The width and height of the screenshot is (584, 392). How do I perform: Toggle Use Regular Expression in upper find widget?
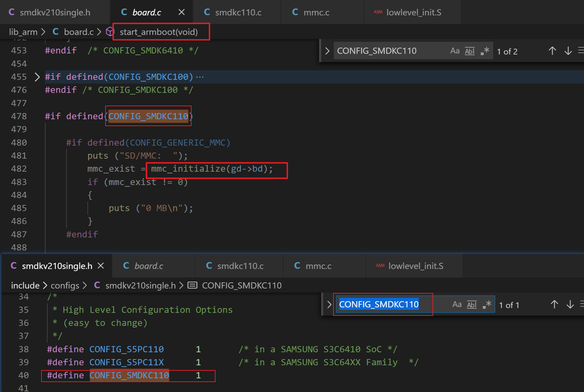click(x=485, y=51)
